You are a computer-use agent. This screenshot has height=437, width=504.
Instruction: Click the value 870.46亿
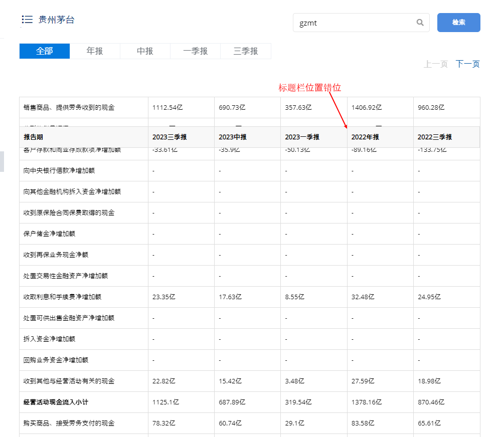(431, 402)
